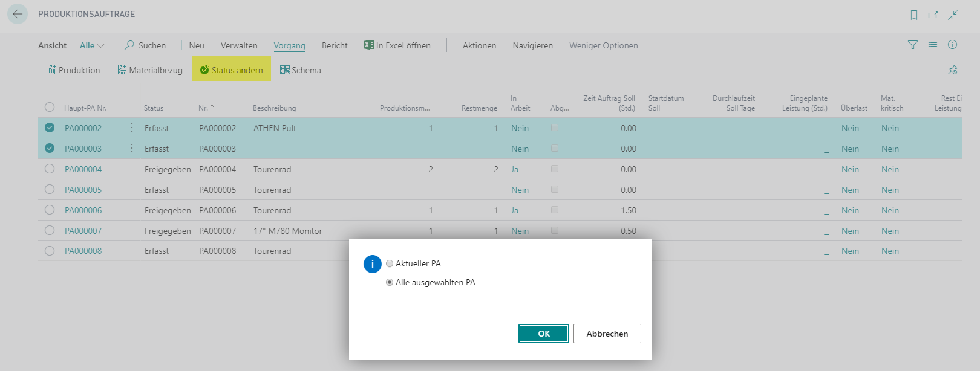Click the 1.50 Zeit Auftrag Soll value
The image size is (980, 371).
629,210
